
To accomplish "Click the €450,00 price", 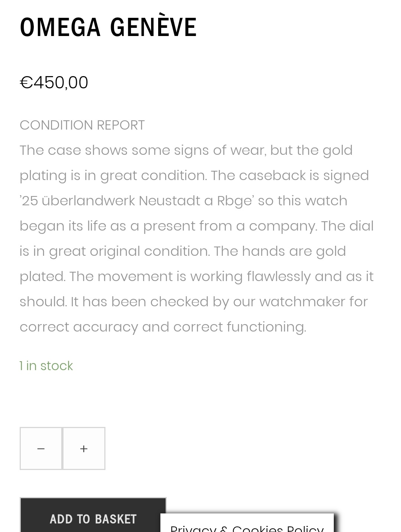I will coord(54,82).
